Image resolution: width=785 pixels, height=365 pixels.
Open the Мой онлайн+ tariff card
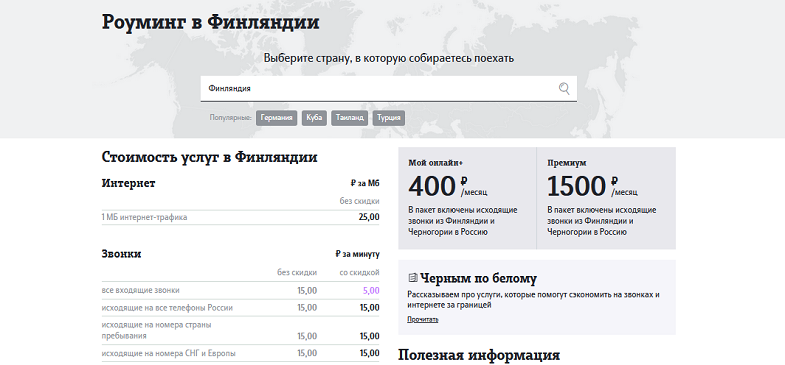467,198
